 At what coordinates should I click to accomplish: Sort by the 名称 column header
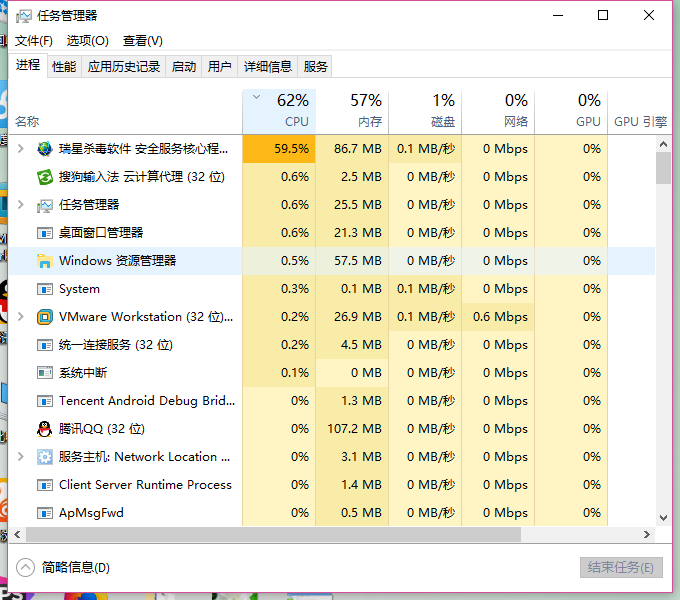tap(125, 111)
